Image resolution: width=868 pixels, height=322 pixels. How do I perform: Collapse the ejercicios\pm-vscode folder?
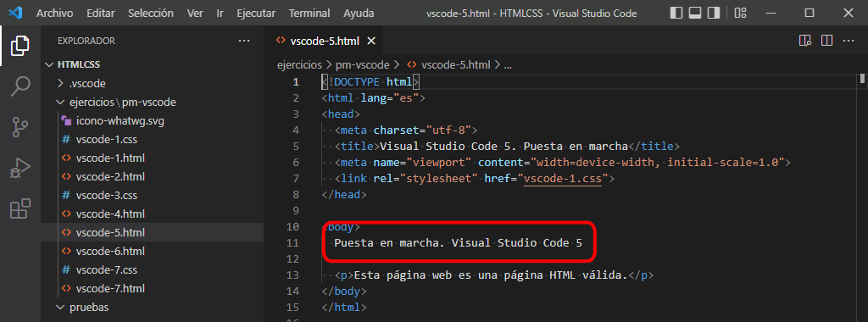(153, 103)
